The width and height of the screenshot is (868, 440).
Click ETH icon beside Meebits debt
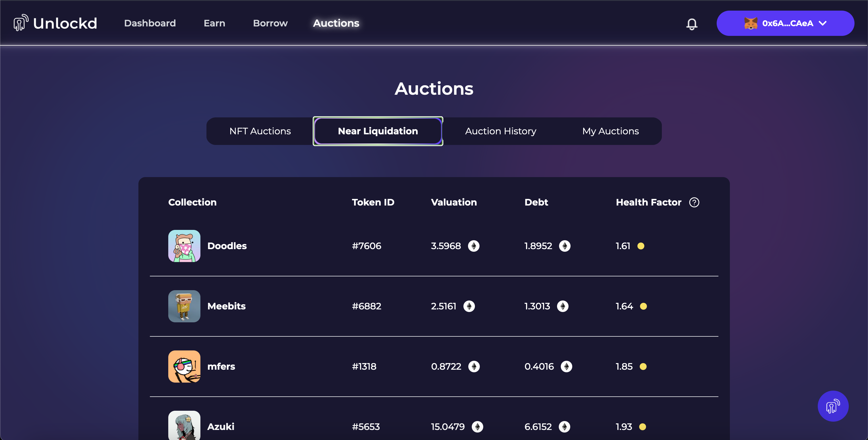[x=562, y=306]
